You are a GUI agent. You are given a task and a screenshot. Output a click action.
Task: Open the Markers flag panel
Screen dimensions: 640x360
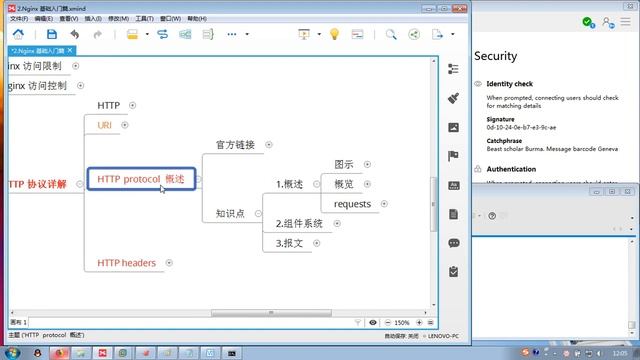453,156
